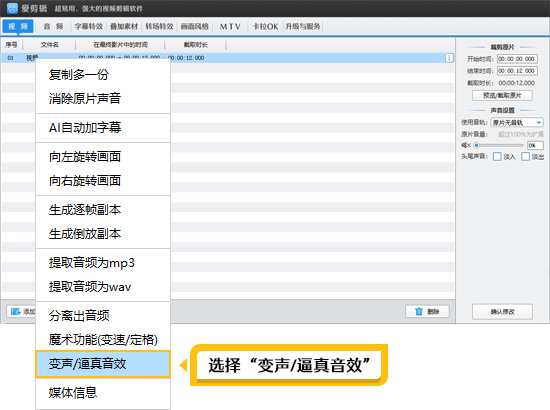Screen dimensions: 550x410
Task: Click the trash icon on 删除 button
Action: (x=419, y=311)
